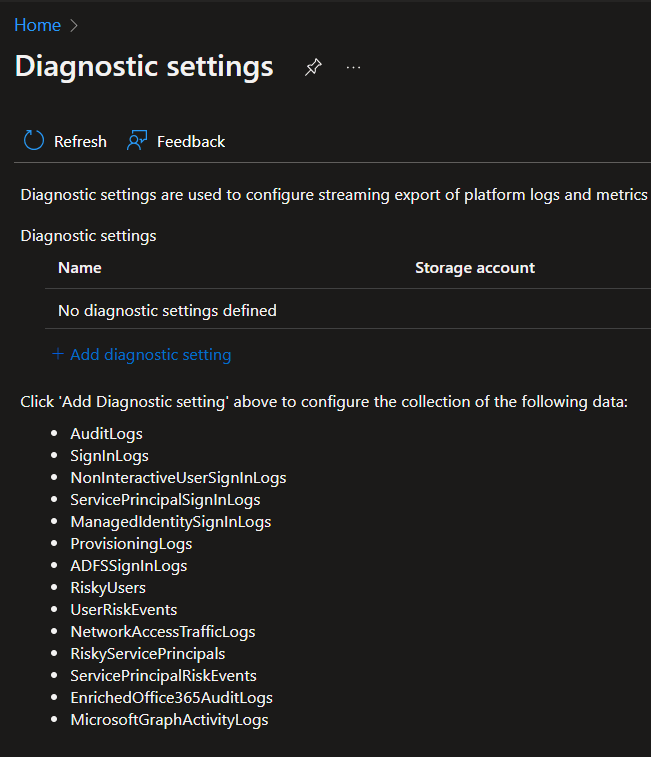Click the plus icon before Add diagnostic setting

(58, 354)
